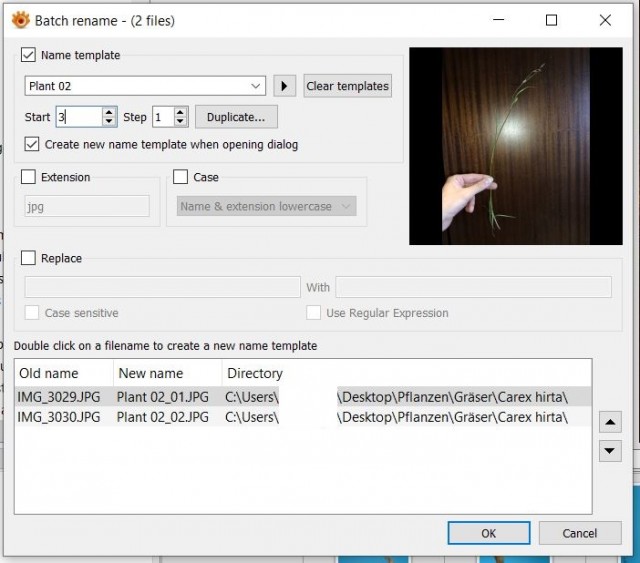Screen dimensions: 640x563
Task: Click the template insert arrow button
Action: click(284, 86)
